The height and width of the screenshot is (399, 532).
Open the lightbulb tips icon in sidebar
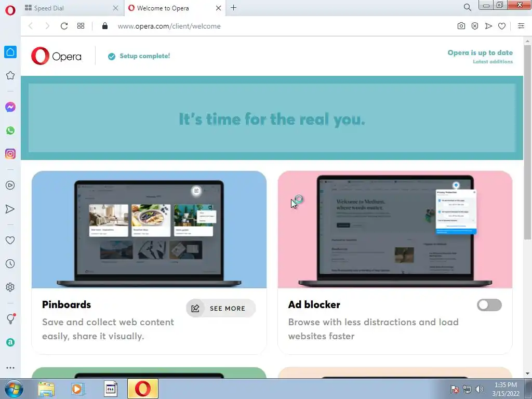coord(10,318)
